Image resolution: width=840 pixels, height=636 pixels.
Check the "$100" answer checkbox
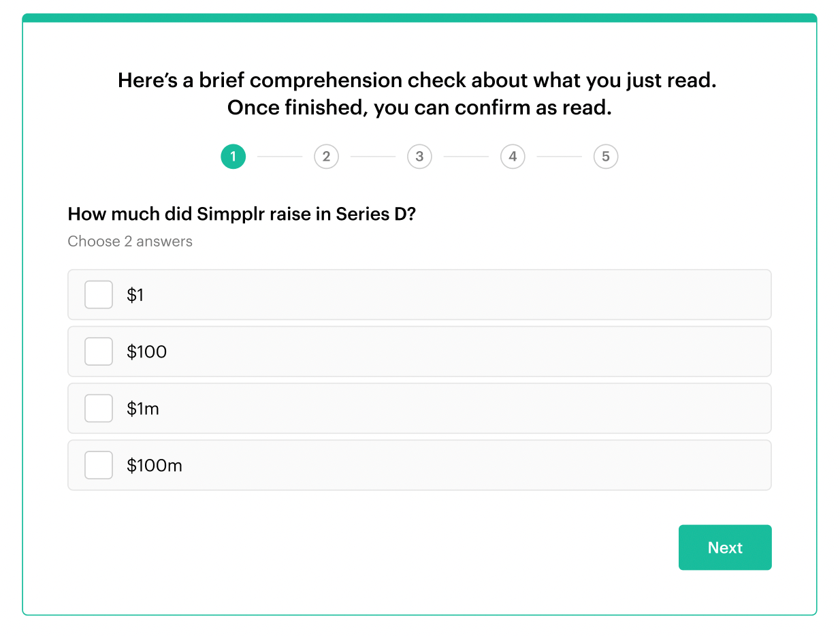click(98, 351)
